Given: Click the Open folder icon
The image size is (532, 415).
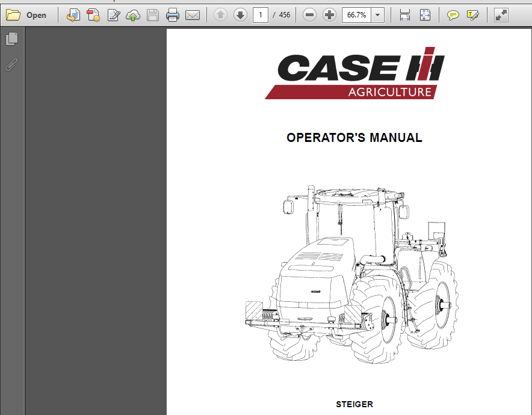Looking at the screenshot, I should click(x=13, y=15).
